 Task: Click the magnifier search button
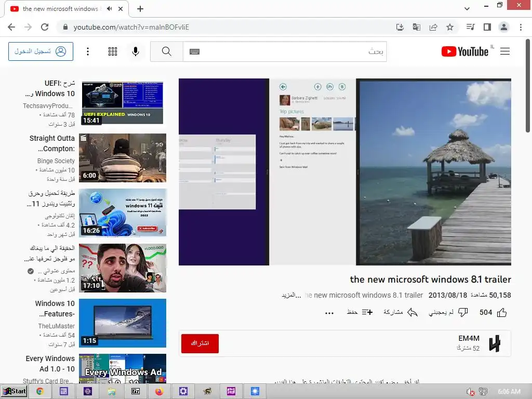167,51
